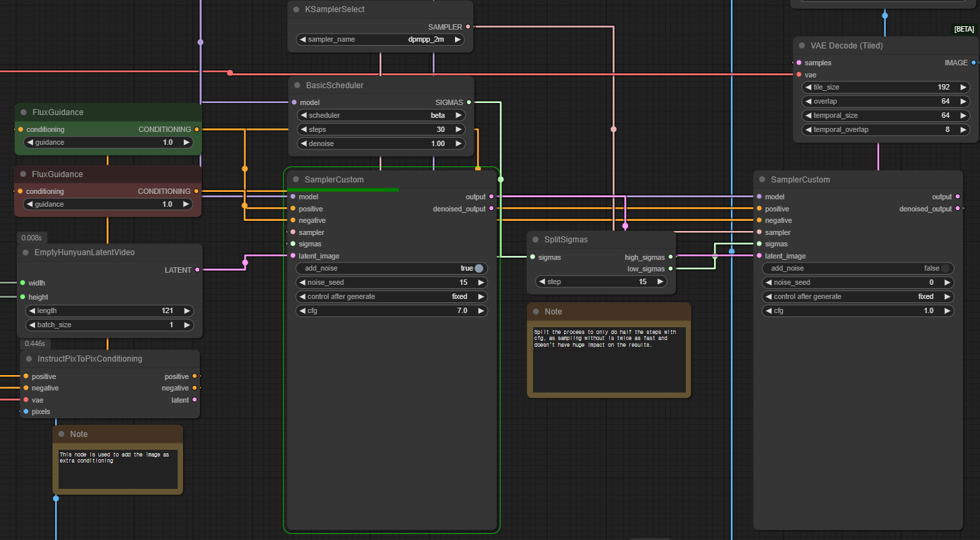Click the height input port on EmptyHunyuanLatentVideo
The image size is (980, 540).
(x=22, y=297)
